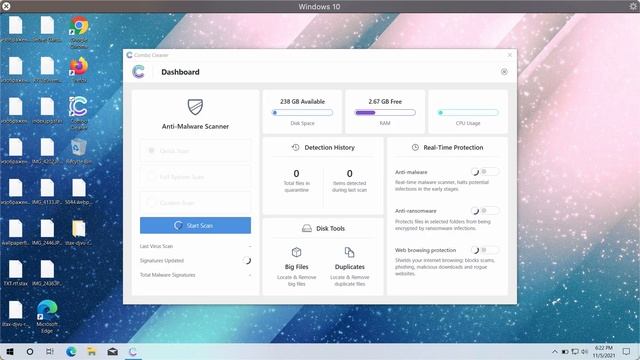Viewport: 640px width, 360px height.
Task: Click the Signatures Updated loading spinner
Action: [x=247, y=260]
